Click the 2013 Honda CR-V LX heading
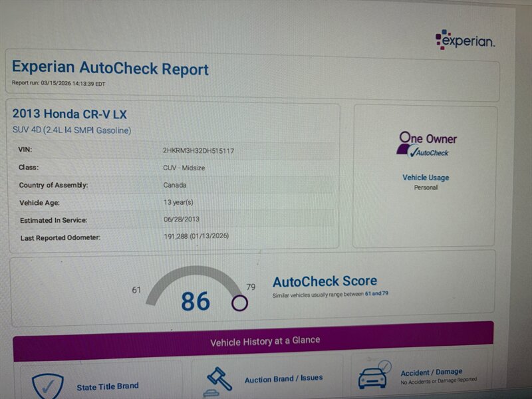 [69, 114]
